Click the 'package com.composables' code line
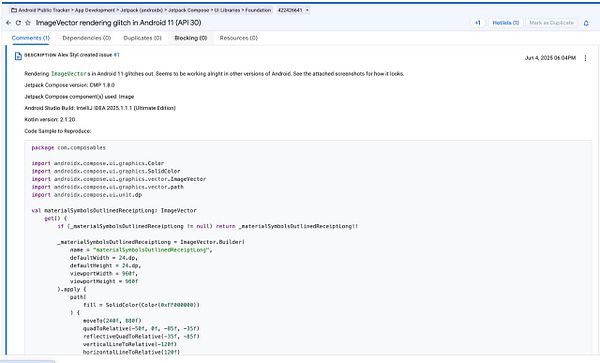This screenshot has width=600, height=363. pos(68,148)
